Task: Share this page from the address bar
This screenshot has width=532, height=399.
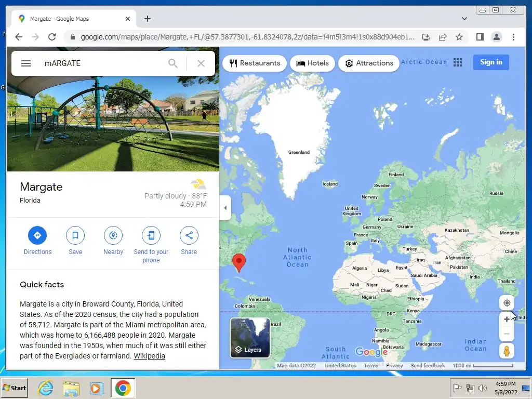Action: [443, 37]
